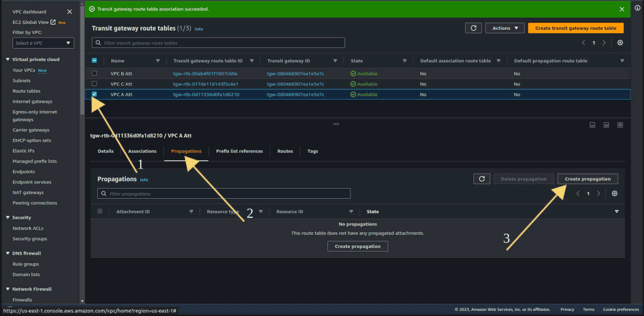Open the Filter by VPC selector
Image resolution: width=644 pixels, height=316 pixels.
(x=43, y=43)
